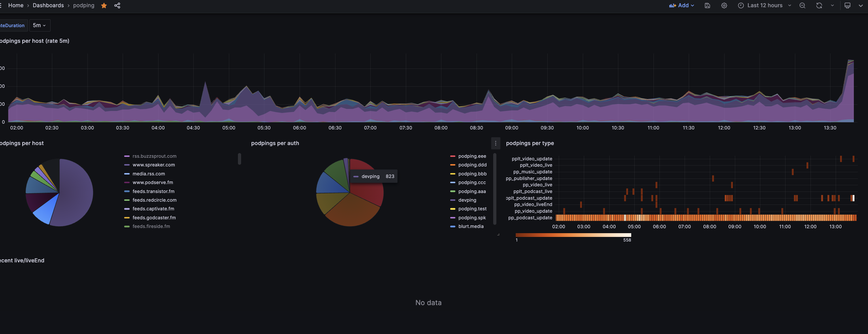Open the Last 12 hours time picker
Screen dimensions: 868x334
click(x=764, y=5)
